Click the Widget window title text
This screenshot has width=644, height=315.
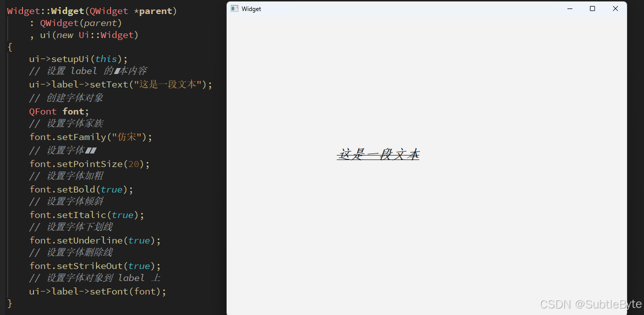(x=251, y=9)
